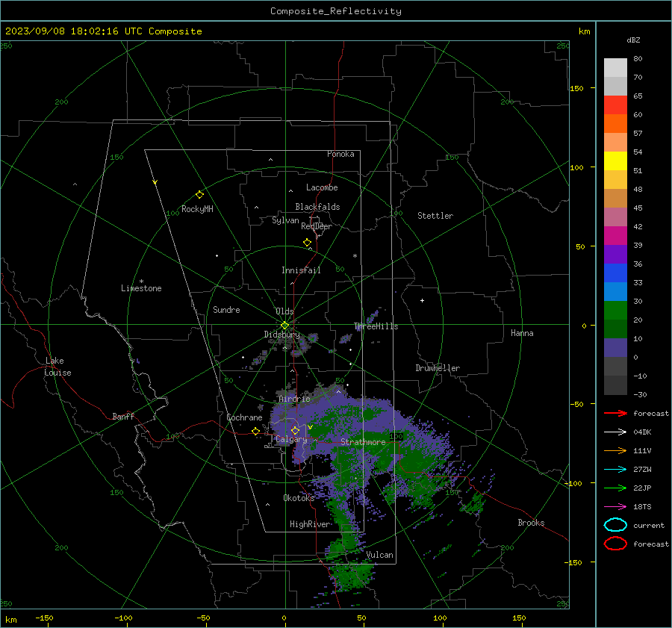Click the Okotoks town label

tap(299, 497)
